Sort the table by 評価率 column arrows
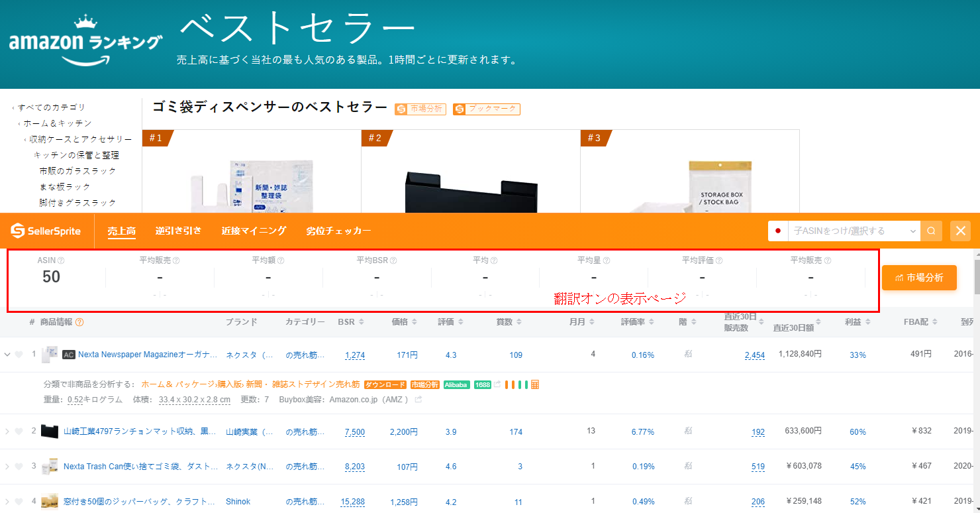The width and height of the screenshot is (980, 513). 651,322
